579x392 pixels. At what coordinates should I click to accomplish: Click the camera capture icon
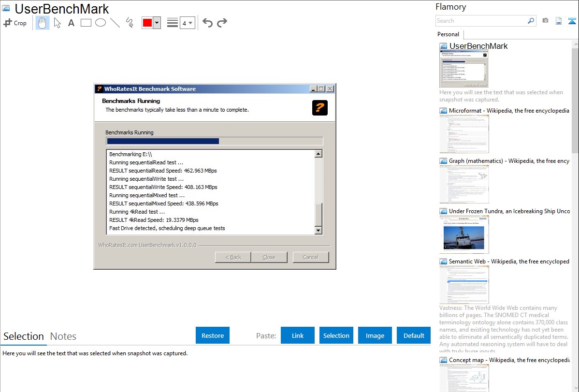[x=545, y=21]
